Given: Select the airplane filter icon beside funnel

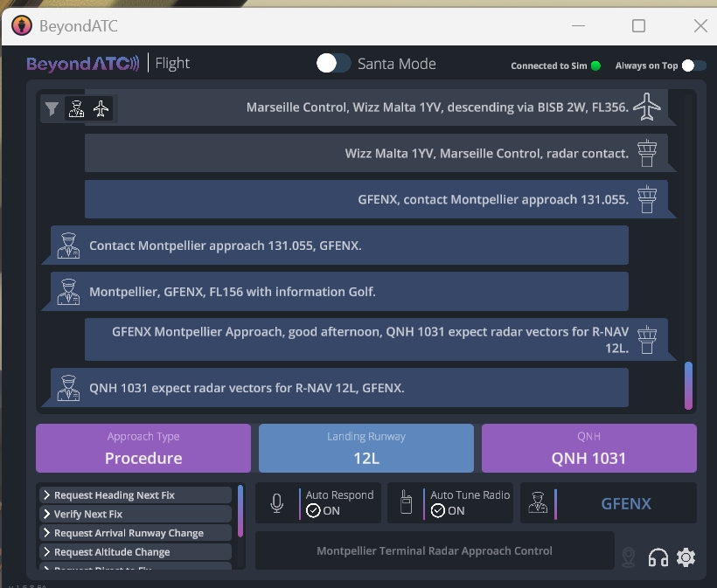Looking at the screenshot, I should (101, 109).
